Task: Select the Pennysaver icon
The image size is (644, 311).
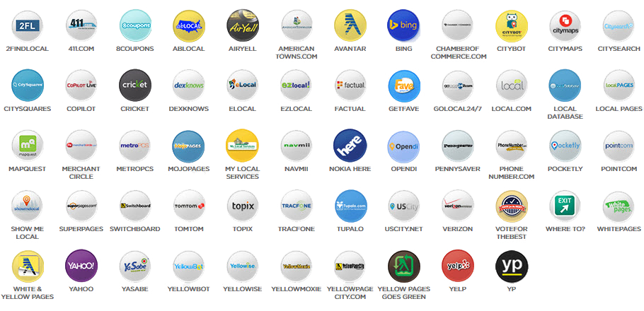Action: click(x=458, y=146)
